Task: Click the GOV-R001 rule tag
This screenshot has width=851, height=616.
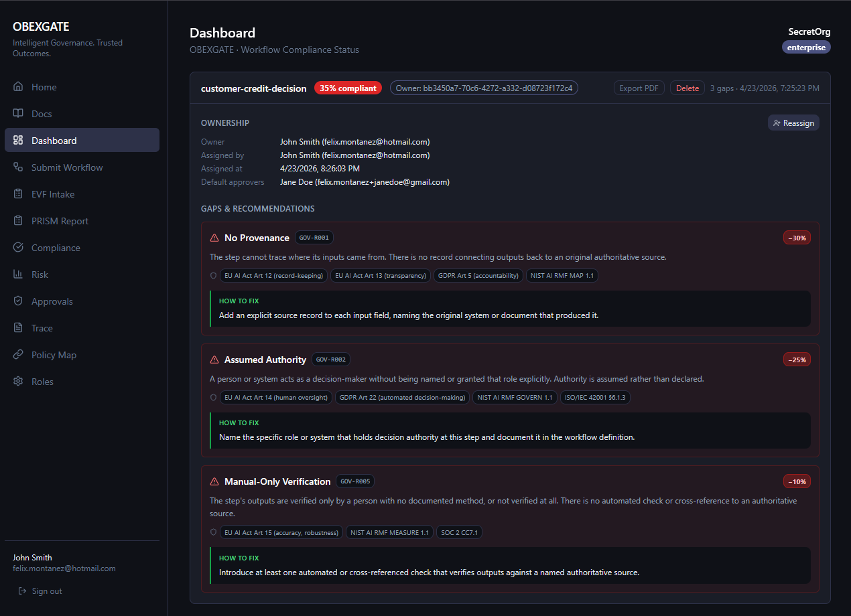Action: click(x=314, y=238)
